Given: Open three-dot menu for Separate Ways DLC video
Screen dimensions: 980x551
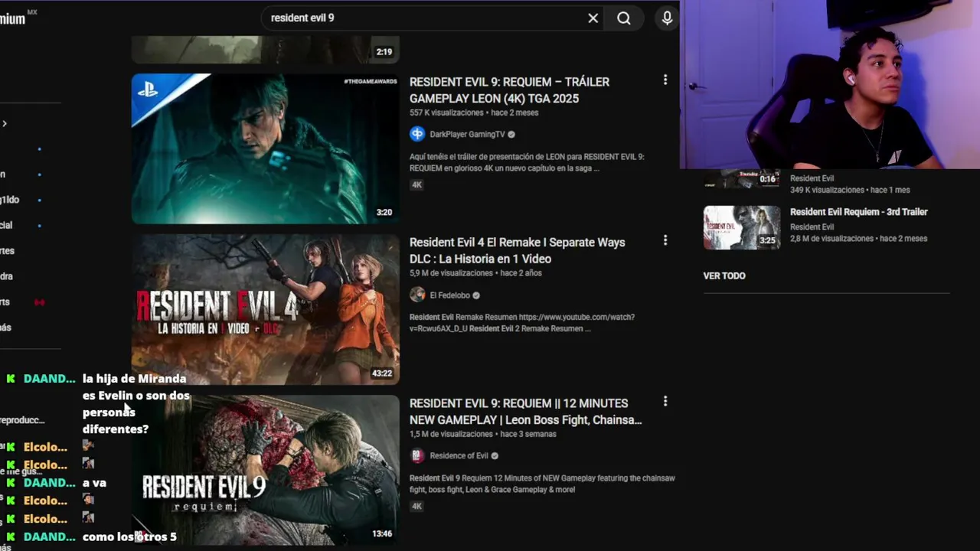Looking at the screenshot, I should click(665, 240).
